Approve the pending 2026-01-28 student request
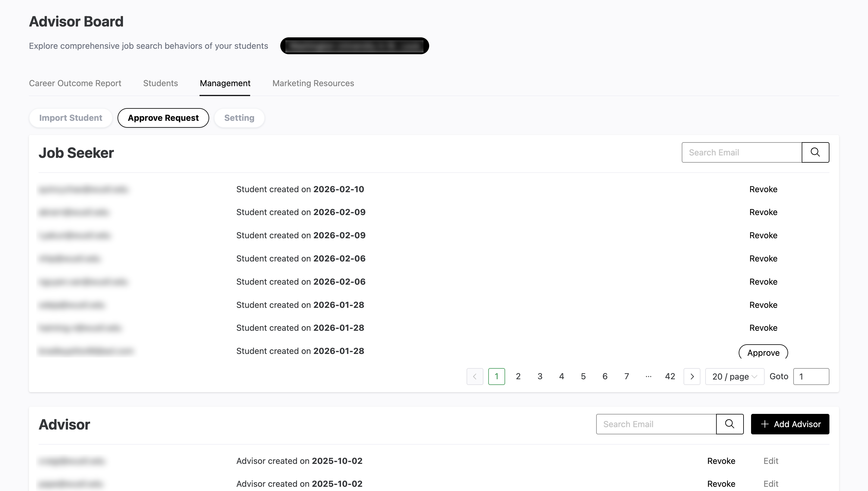Screen dimensions: 868x491 pos(763,352)
